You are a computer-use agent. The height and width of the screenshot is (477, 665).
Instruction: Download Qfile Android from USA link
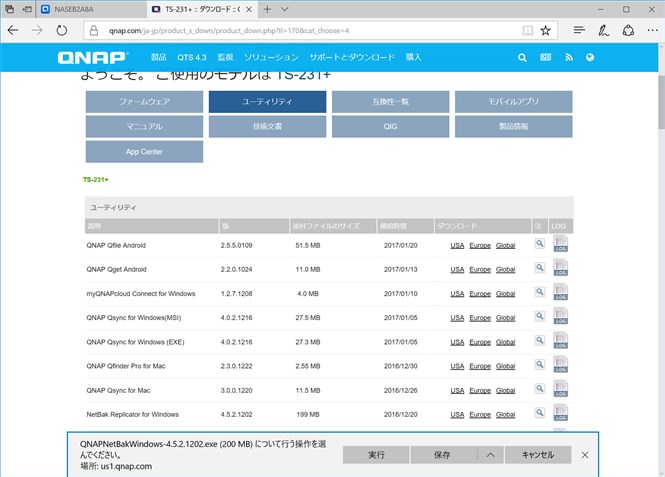tap(457, 245)
